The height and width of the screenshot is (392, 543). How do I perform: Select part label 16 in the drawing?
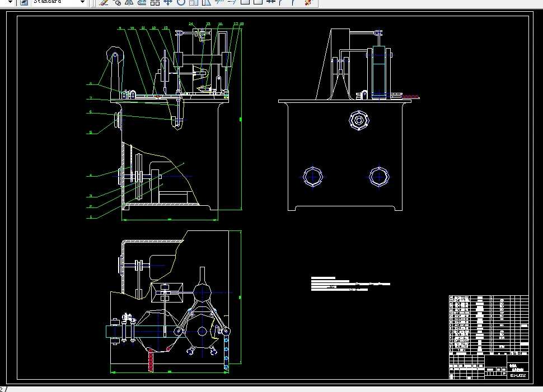point(220,24)
